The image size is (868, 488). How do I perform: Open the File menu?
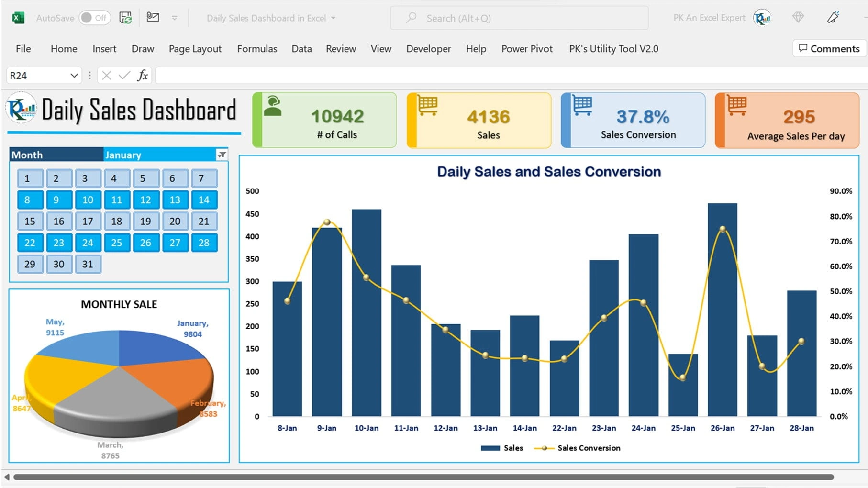coord(23,49)
